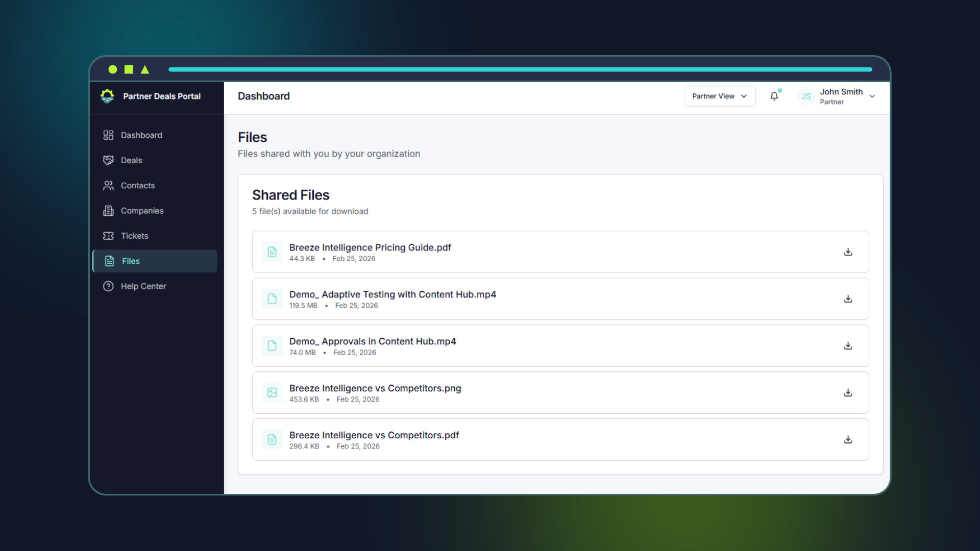Download Breeze Intelligence vs Competitors.png
This screenshot has width=980, height=551.
(x=848, y=392)
